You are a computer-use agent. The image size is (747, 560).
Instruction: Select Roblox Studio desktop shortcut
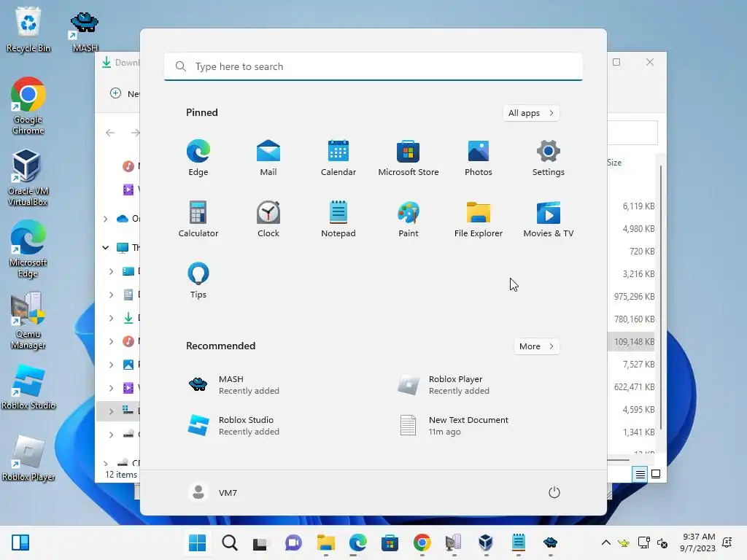coord(28,386)
